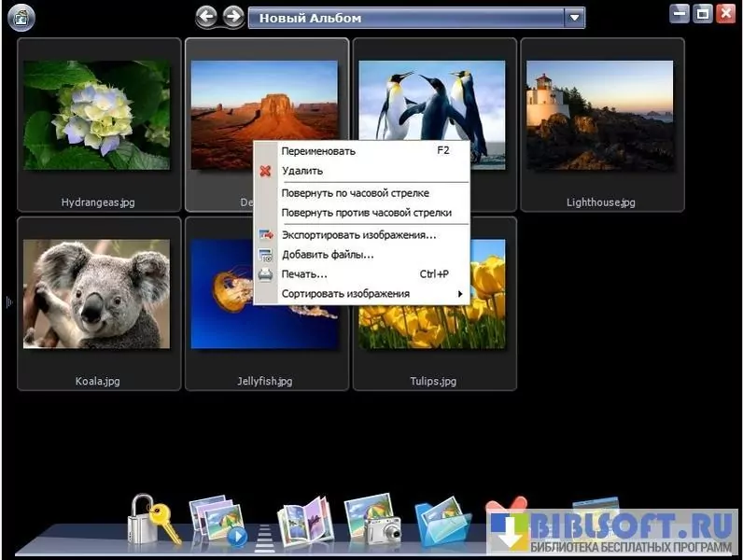Click the camera photo import icon
This screenshot has width=743, height=560.
371,519
